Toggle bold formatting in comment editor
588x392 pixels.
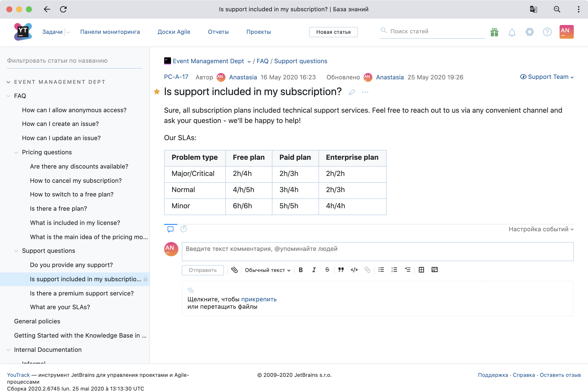tap(301, 270)
